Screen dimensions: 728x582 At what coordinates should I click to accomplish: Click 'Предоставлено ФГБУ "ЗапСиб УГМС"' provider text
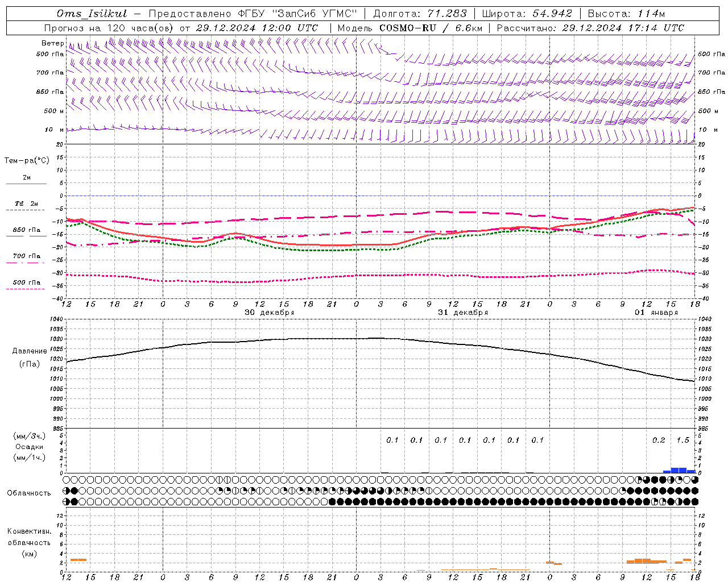tap(253, 14)
